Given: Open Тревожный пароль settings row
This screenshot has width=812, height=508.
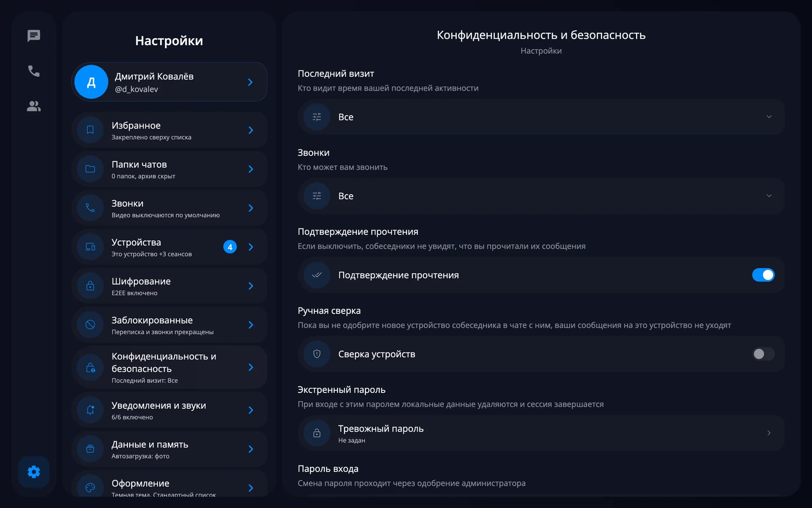Looking at the screenshot, I should 541,433.
